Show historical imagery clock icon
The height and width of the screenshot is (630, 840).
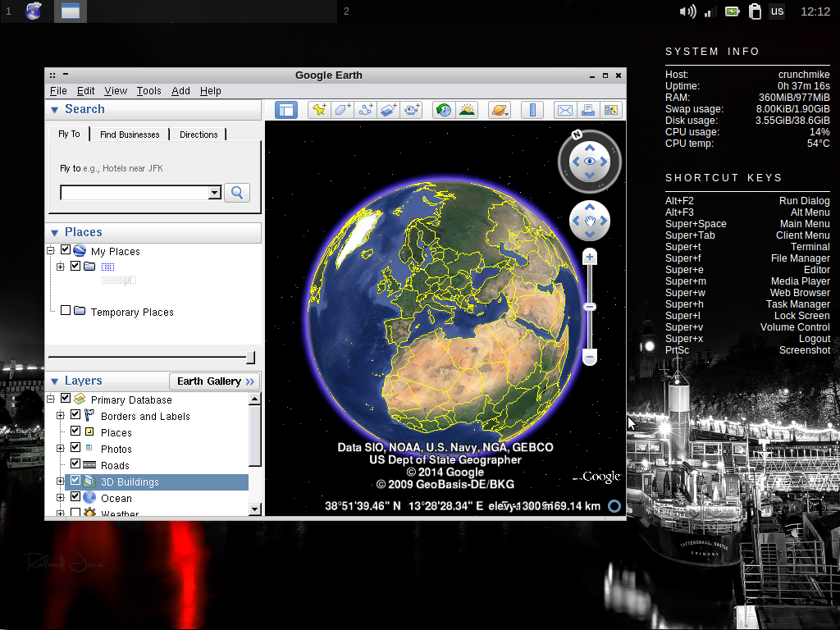tap(444, 111)
